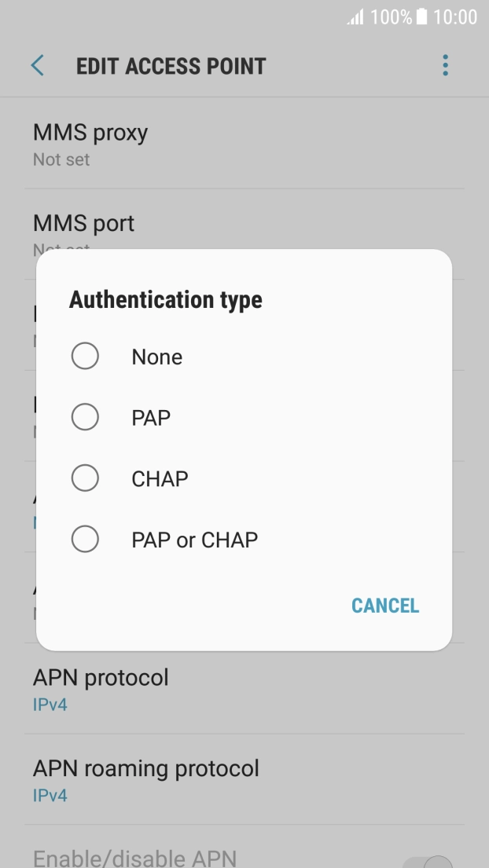
Task: Select the None radio button
Action: point(85,357)
